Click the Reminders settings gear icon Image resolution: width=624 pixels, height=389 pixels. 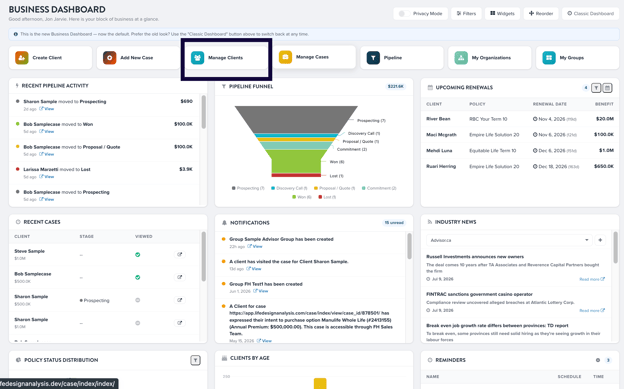pyautogui.click(x=598, y=360)
